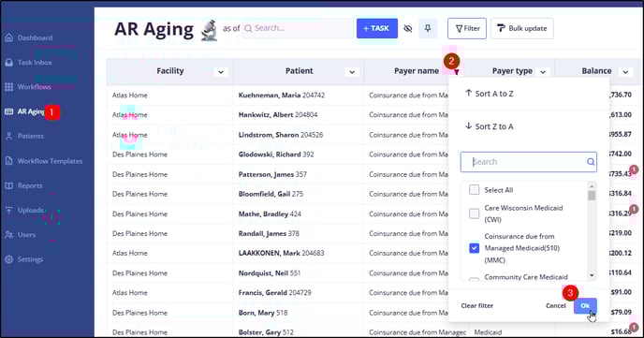Click the Payer name filter funnel icon
The height and width of the screenshot is (338, 644).
(456, 72)
